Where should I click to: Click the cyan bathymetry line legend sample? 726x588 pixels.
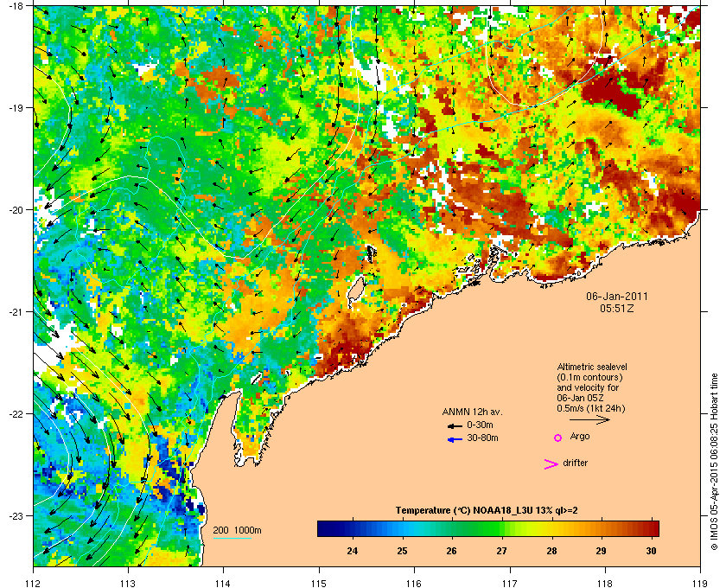(232, 538)
